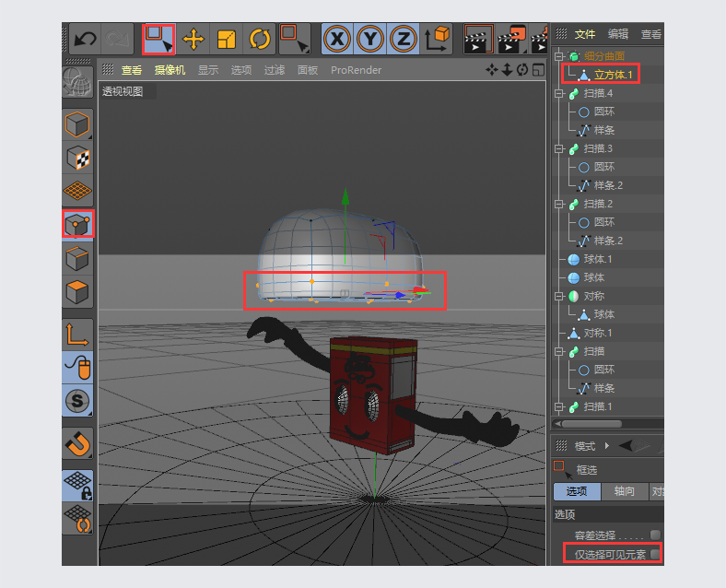Click the greyed Redo arrow icon
The height and width of the screenshot is (588, 726).
coord(117,39)
